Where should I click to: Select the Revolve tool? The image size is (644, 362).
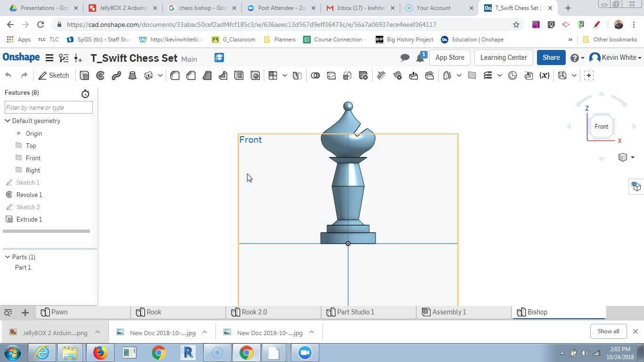click(x=100, y=75)
